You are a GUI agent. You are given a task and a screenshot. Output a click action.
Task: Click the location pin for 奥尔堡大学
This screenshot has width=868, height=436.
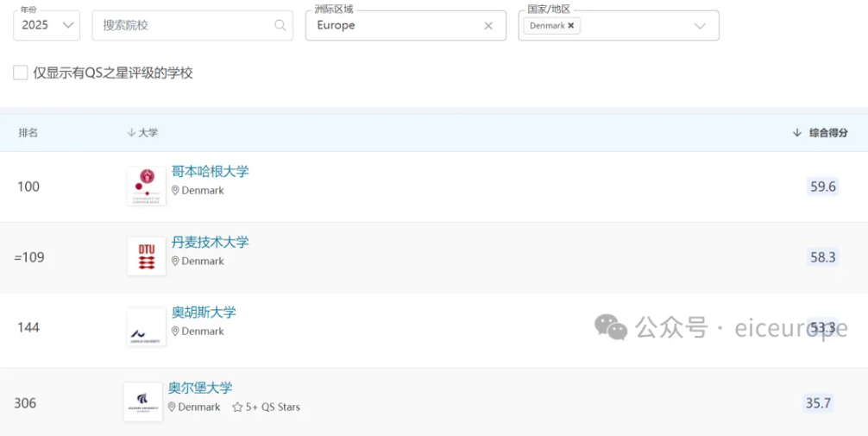point(173,408)
